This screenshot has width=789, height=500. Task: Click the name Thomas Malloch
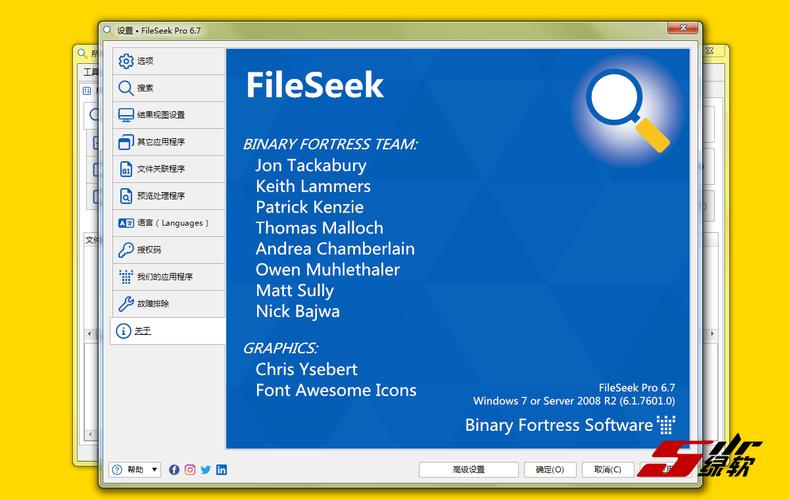click(320, 228)
